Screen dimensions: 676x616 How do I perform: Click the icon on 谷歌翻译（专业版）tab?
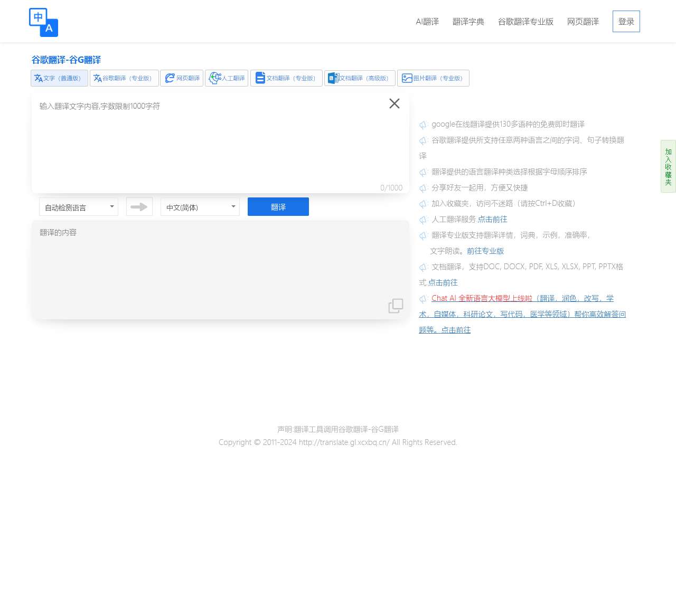(98, 78)
